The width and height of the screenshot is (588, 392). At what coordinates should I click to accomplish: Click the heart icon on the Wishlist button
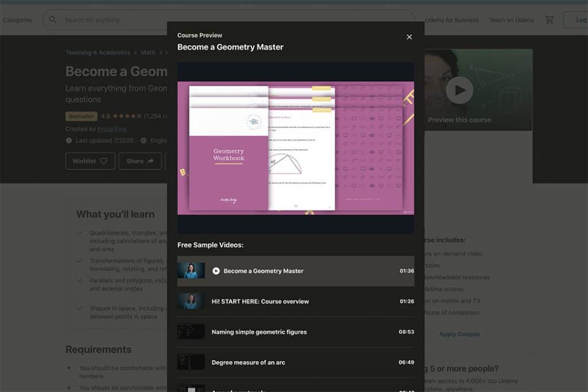(103, 161)
